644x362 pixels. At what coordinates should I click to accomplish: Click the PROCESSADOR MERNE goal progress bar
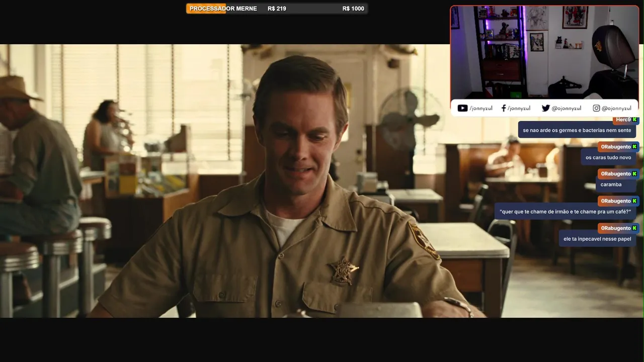277,9
